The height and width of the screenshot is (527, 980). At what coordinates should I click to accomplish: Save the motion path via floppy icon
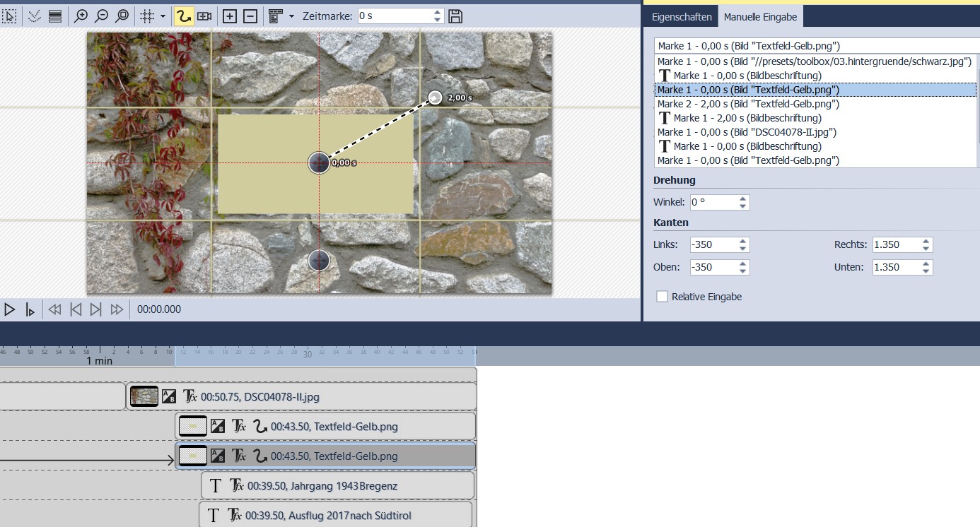(456, 16)
